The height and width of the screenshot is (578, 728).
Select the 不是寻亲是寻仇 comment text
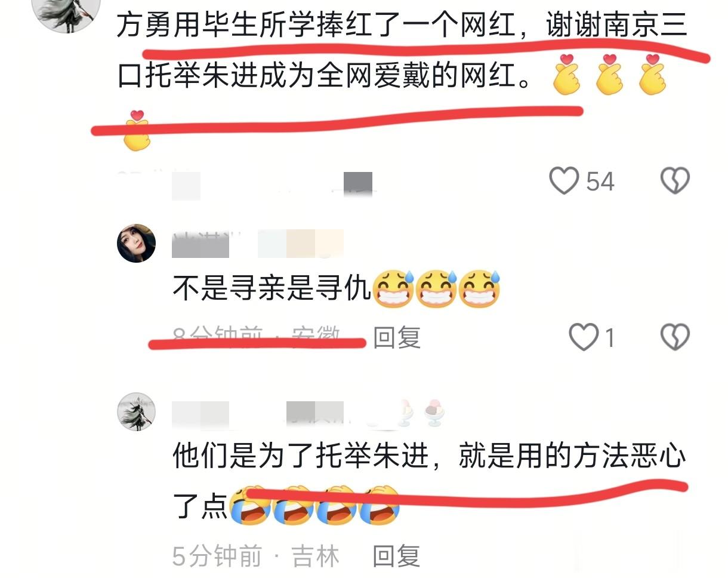click(272, 288)
